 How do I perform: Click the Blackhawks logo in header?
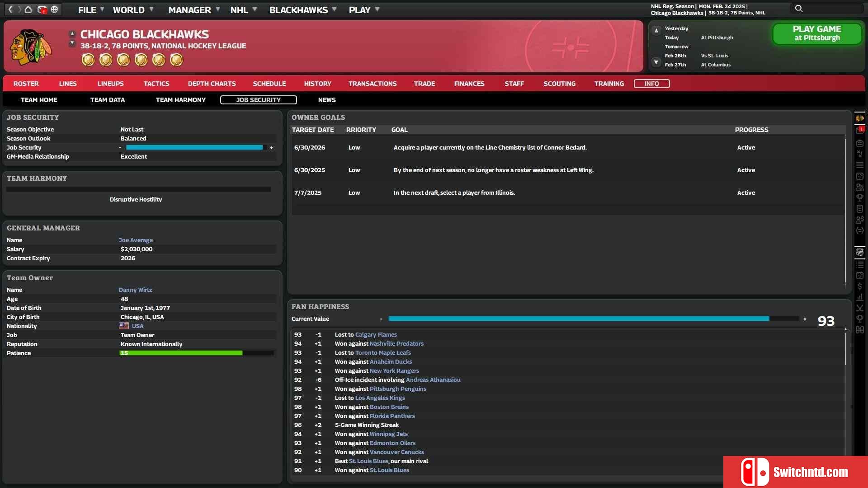31,47
